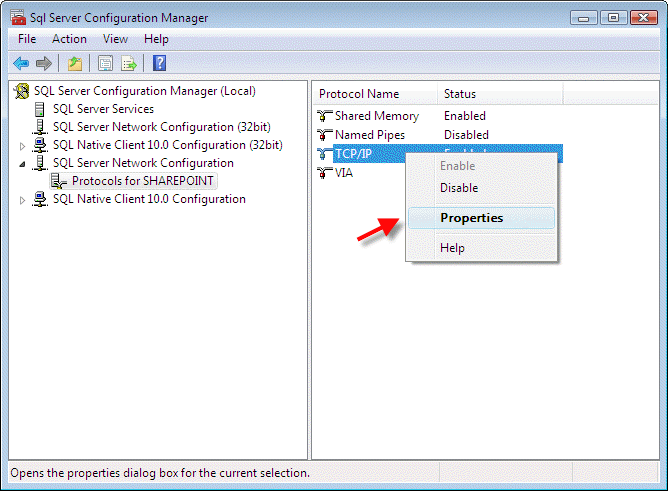Open the Help menu in menu bar
Image resolution: width=668 pixels, height=491 pixels.
click(x=156, y=39)
